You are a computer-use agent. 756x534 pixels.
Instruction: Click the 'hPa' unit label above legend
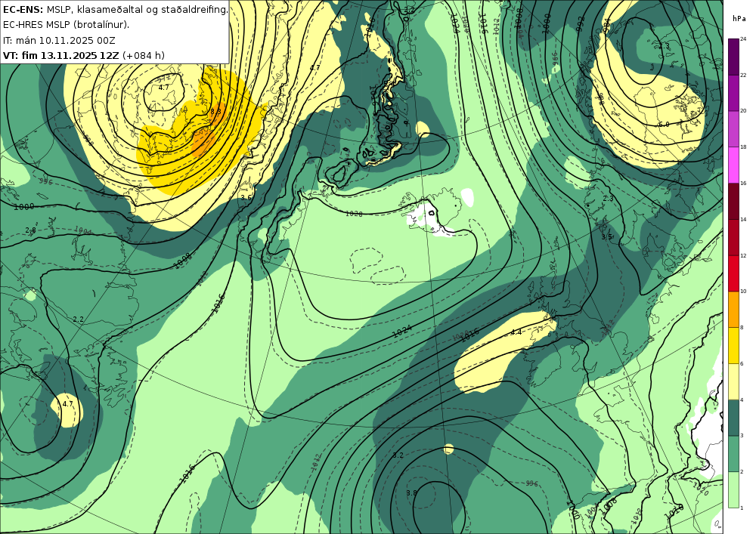point(739,19)
